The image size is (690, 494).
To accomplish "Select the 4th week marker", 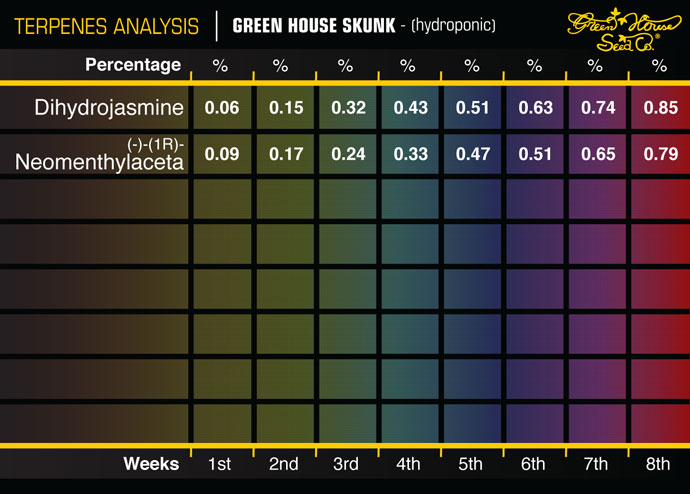I will (408, 464).
